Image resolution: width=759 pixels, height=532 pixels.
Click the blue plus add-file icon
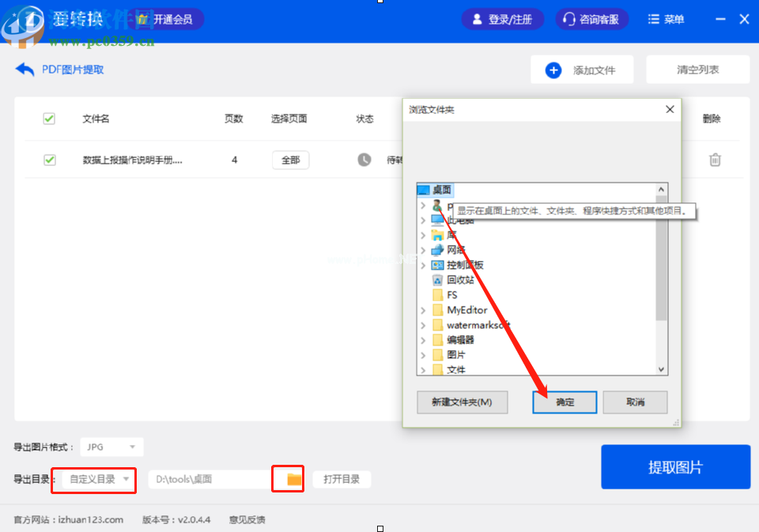pos(553,70)
